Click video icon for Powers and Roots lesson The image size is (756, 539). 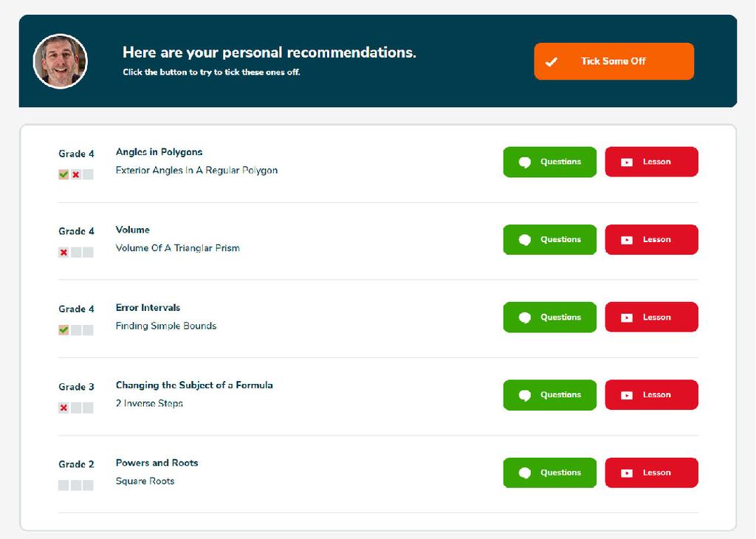[626, 473]
